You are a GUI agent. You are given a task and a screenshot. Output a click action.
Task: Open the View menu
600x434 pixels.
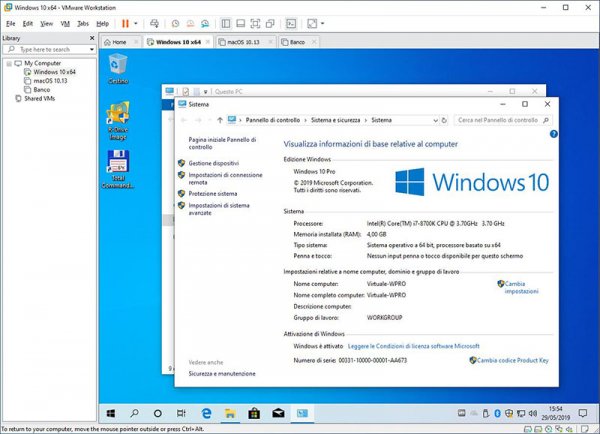(47, 24)
